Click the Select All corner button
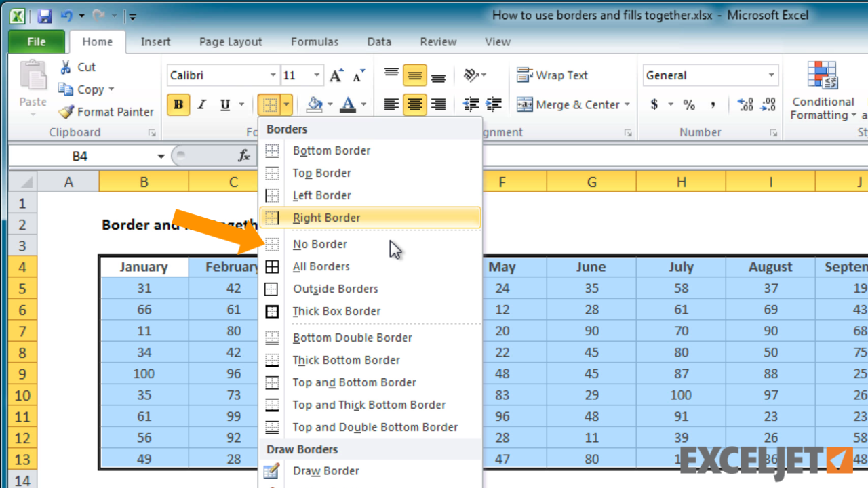Viewport: 868px width, 488px height. [22, 182]
